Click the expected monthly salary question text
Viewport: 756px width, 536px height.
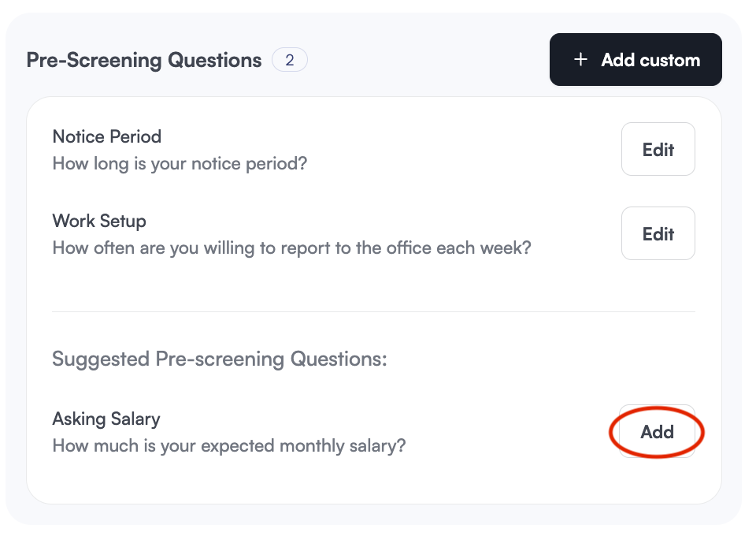(x=228, y=445)
